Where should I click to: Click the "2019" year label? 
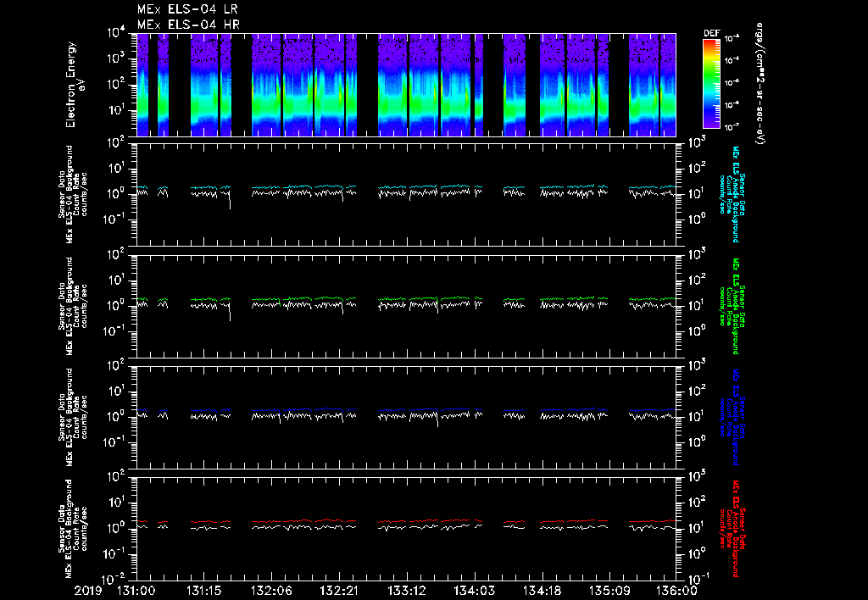point(88,591)
